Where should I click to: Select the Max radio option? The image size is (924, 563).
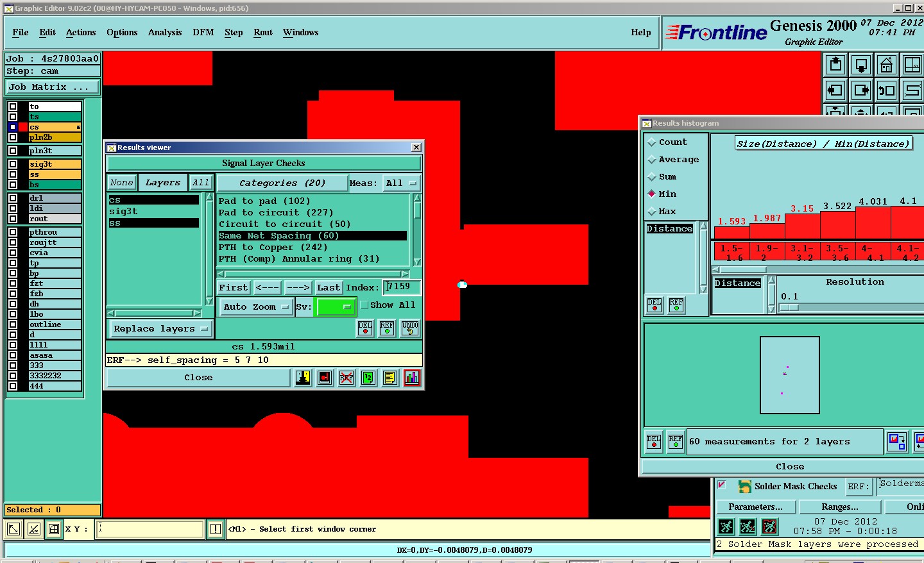(x=652, y=211)
